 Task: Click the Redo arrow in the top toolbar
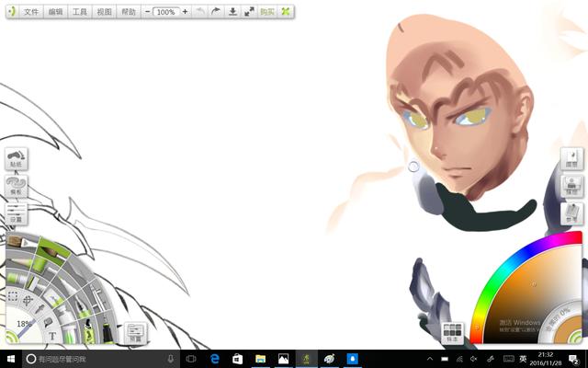(217, 12)
